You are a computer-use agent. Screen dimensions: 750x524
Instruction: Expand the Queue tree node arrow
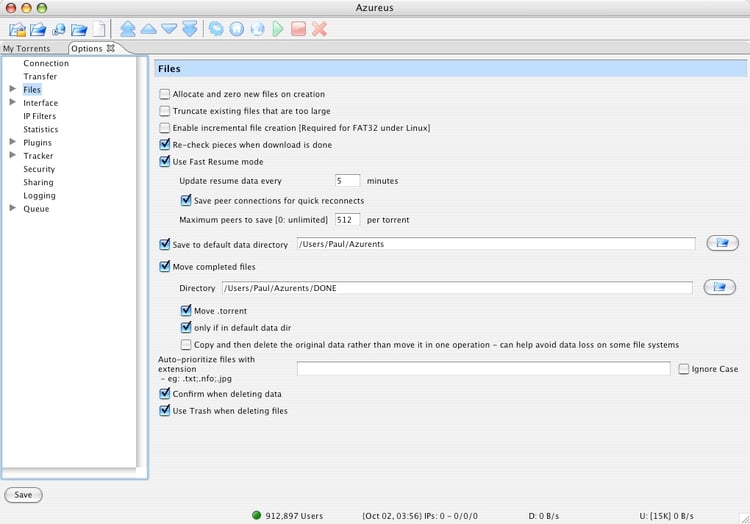pos(13,207)
